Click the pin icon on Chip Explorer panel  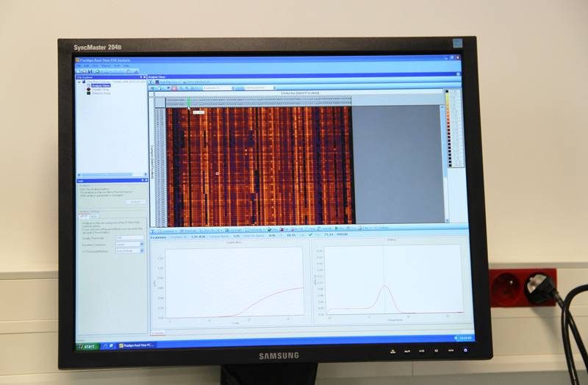coord(141,76)
